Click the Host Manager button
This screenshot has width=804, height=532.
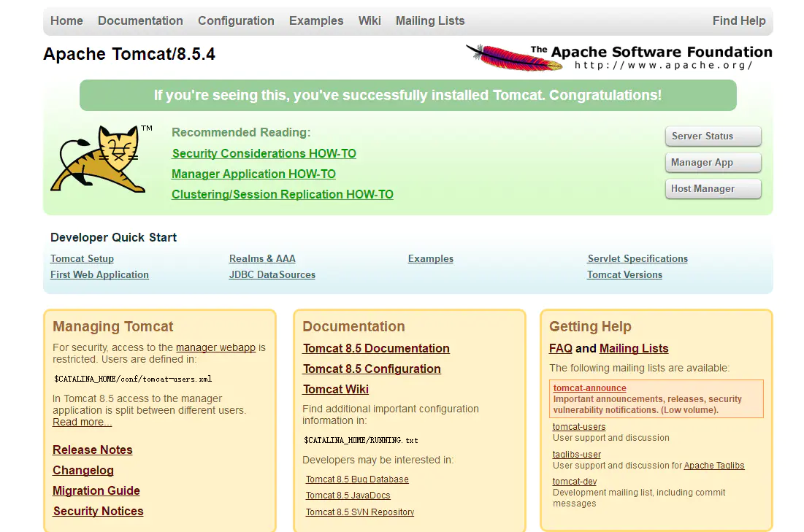pos(713,188)
